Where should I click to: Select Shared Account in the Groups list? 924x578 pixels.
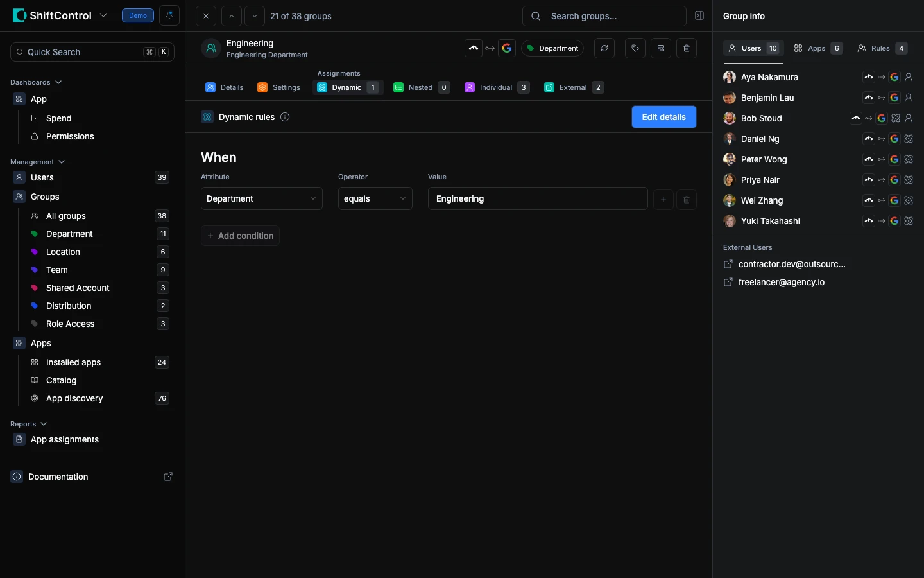[x=78, y=288]
